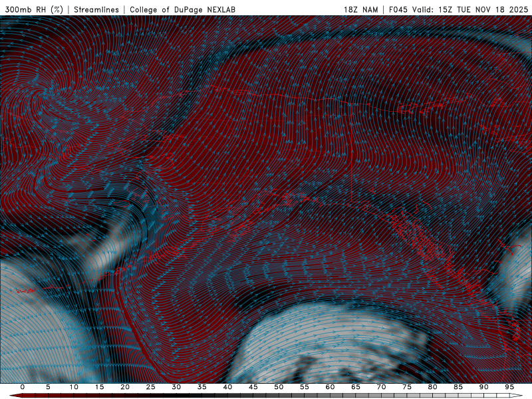
Task: Click the 80 label on color scale
Action: pos(432,387)
